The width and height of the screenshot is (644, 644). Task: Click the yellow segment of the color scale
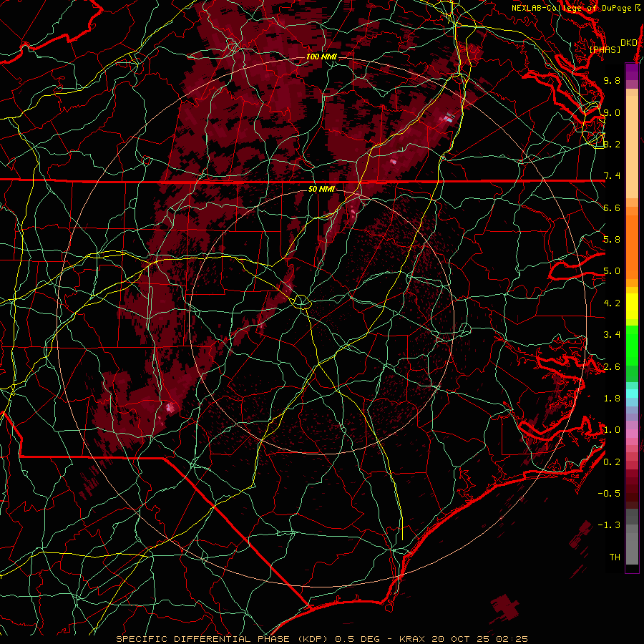coord(632,306)
